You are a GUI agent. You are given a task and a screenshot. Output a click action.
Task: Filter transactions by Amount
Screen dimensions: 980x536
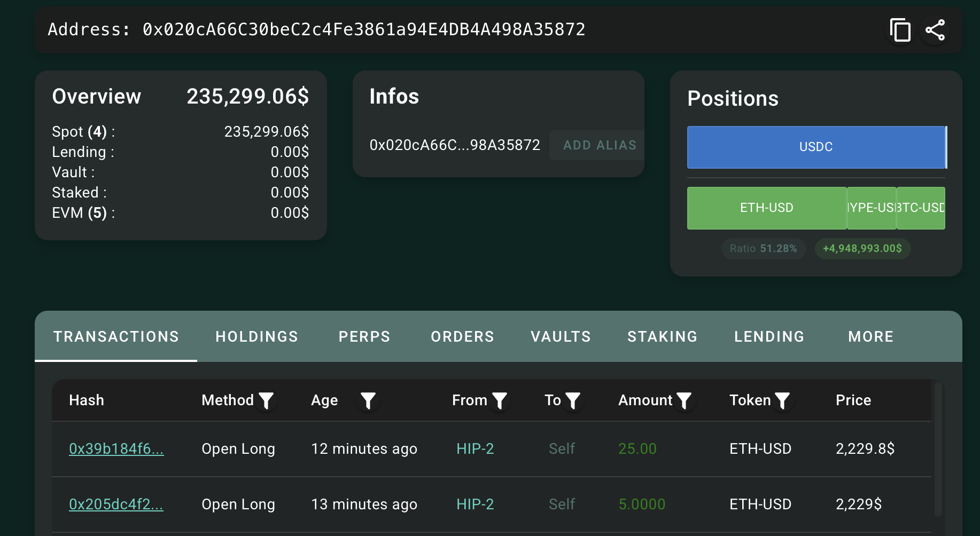coord(684,400)
